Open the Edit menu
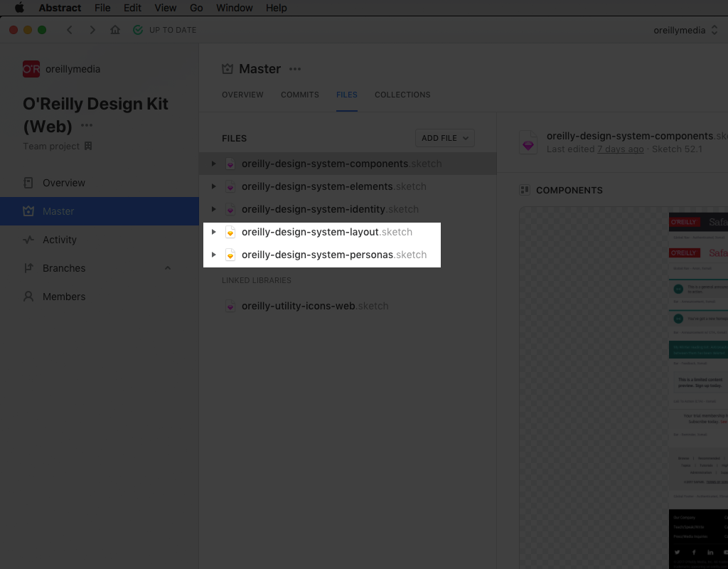The height and width of the screenshot is (569, 728). (132, 8)
